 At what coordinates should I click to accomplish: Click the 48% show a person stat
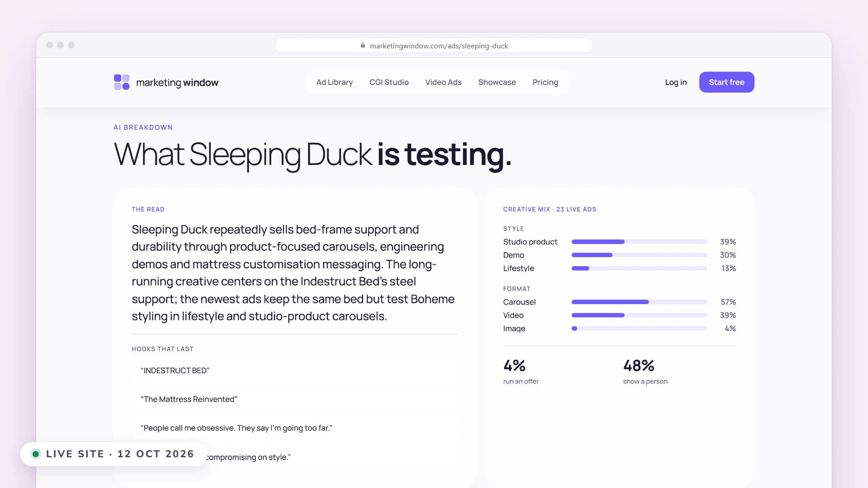(645, 372)
